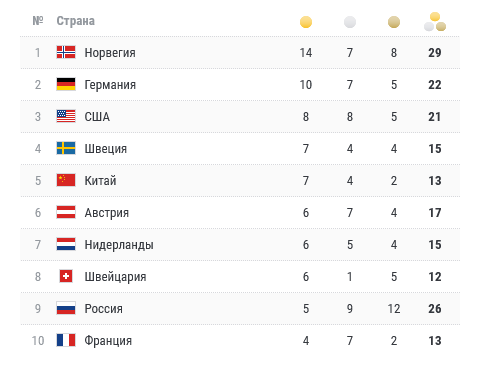Screen dimensions: 495x368
Task: Click Russia's total of 26 medals
Action: [435, 309]
